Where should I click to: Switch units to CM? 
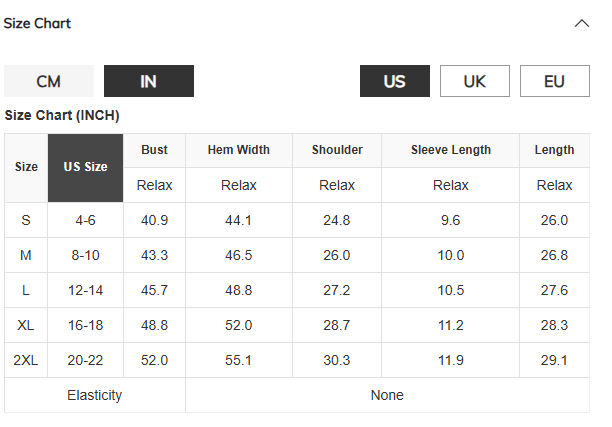point(49,81)
